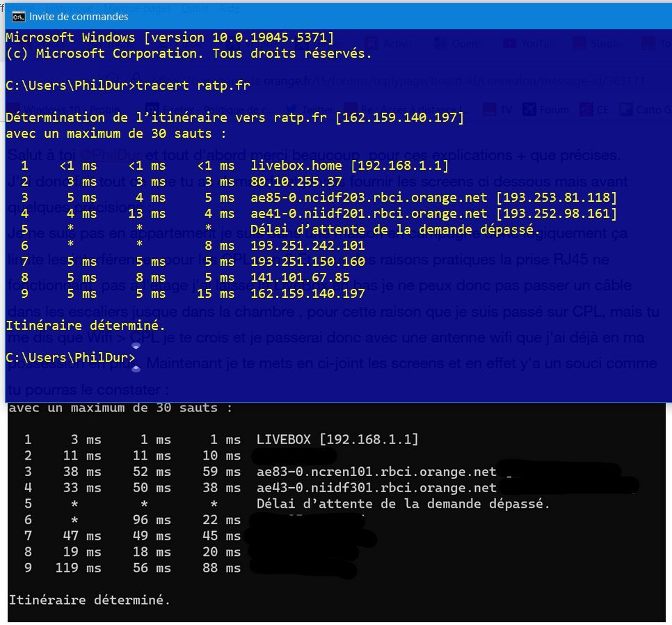The image size is (672, 625).
Task: Click the timeout message in black window hop 5
Action: (403, 504)
